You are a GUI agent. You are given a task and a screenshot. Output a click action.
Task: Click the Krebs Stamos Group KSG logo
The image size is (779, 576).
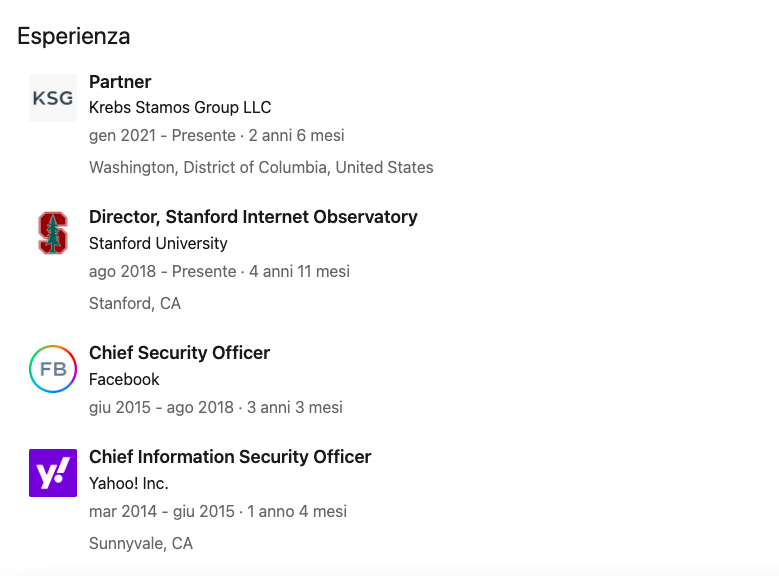[53, 98]
